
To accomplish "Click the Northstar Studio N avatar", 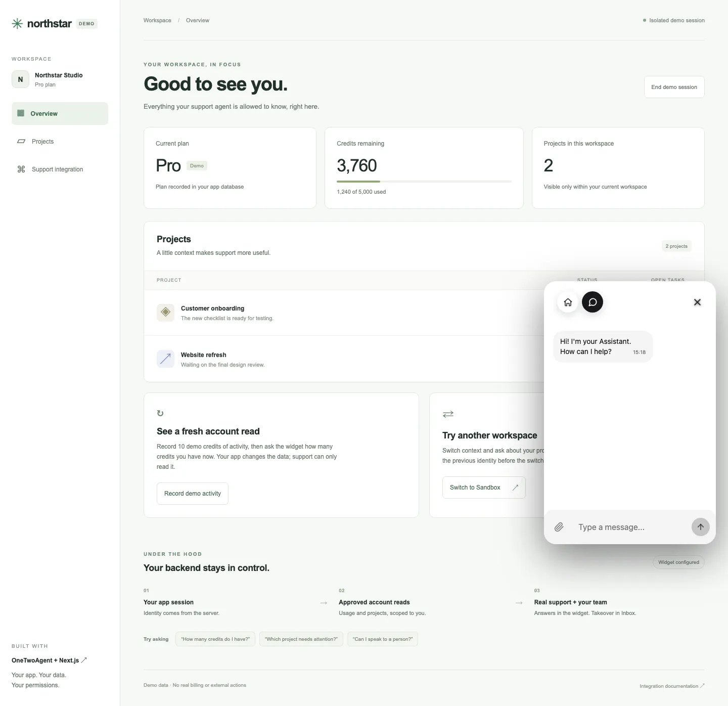I will pos(20,79).
